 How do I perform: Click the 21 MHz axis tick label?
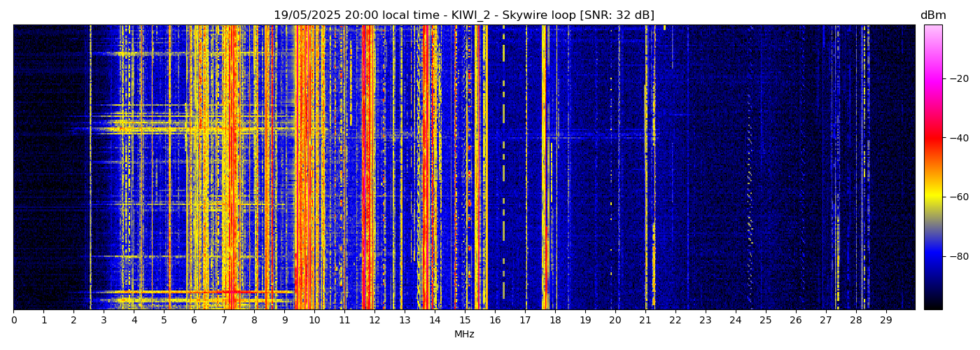coord(645,321)
